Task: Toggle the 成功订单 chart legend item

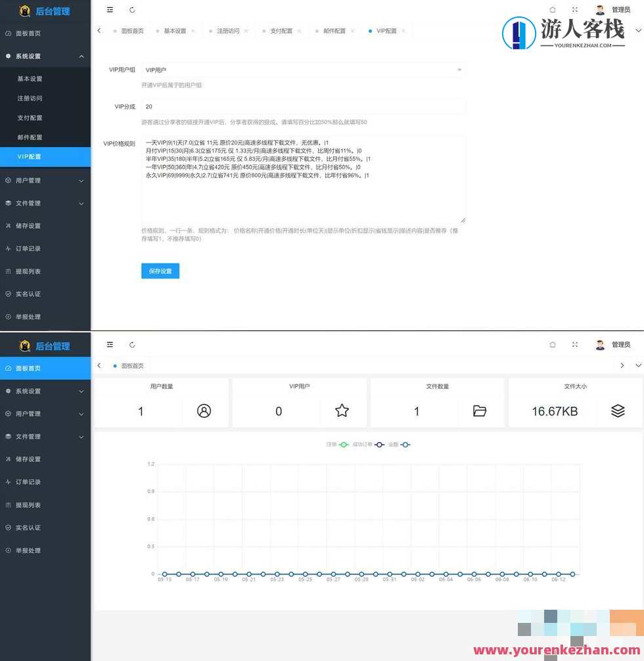Action: [x=368, y=444]
